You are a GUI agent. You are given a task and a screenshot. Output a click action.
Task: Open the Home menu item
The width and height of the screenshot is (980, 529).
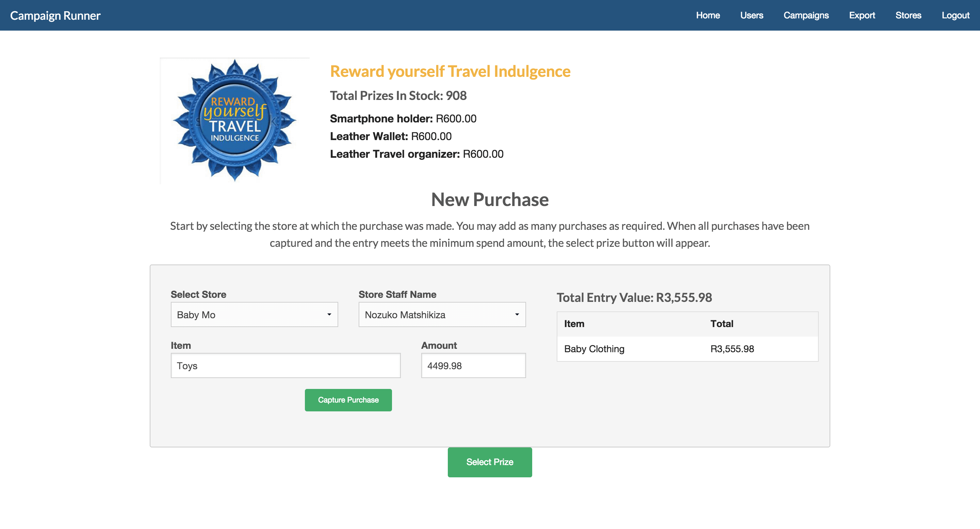pos(708,16)
